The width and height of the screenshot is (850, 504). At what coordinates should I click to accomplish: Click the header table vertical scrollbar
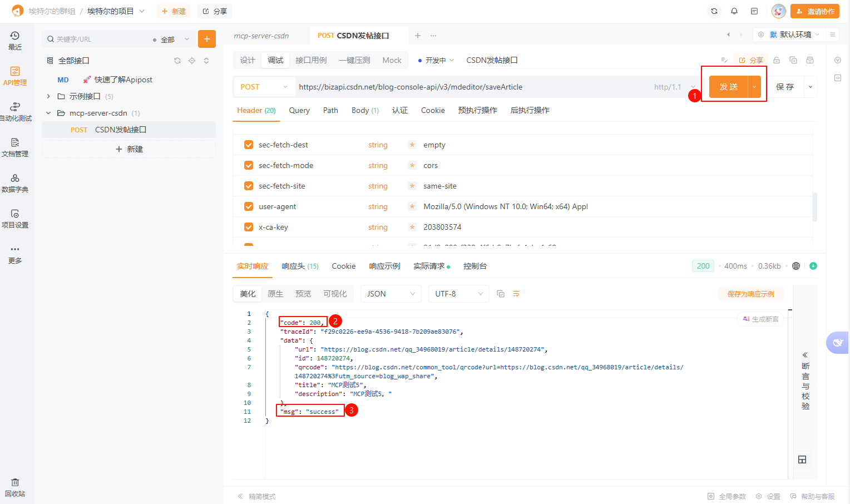(815, 207)
